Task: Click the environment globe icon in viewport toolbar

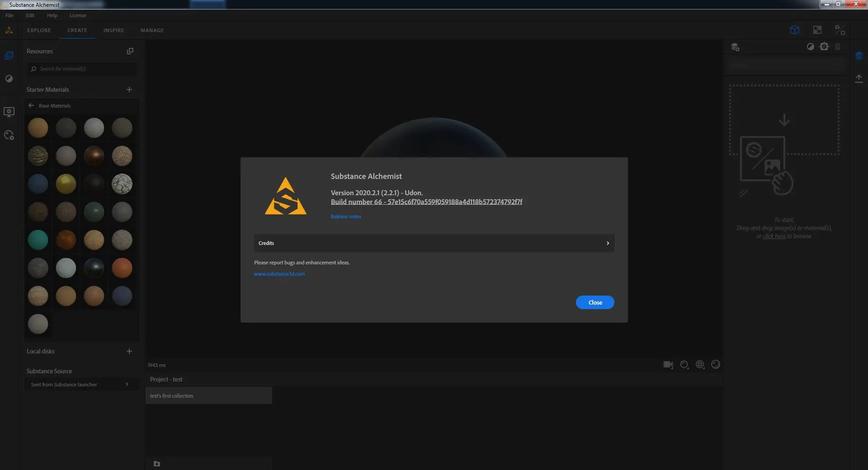Action: point(700,365)
